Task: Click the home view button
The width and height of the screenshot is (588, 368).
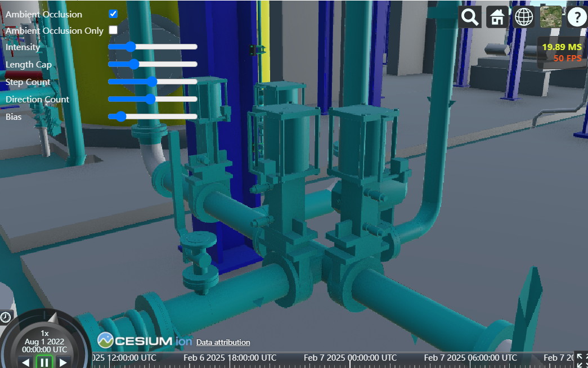Action: pyautogui.click(x=497, y=17)
